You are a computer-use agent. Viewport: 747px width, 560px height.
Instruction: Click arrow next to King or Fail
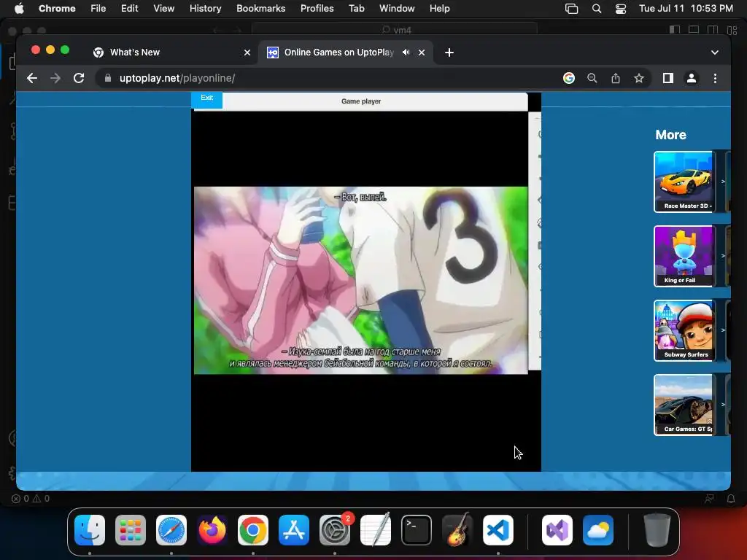tap(723, 256)
